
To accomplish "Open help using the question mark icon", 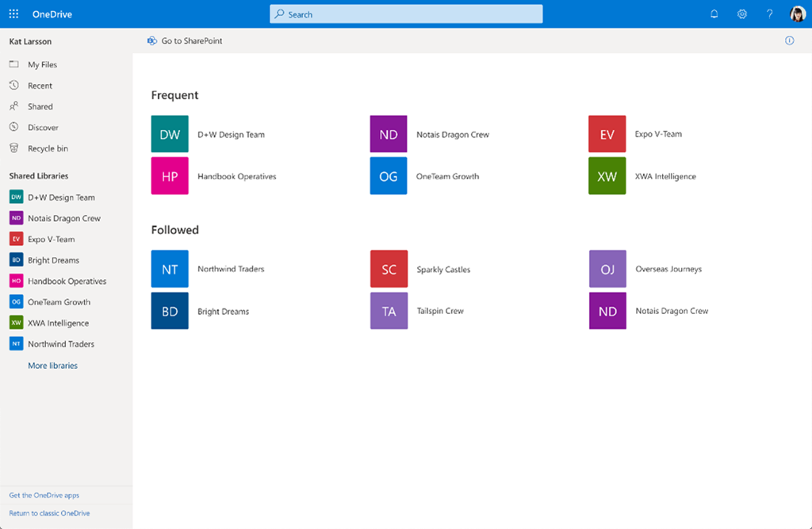I will pyautogui.click(x=768, y=13).
